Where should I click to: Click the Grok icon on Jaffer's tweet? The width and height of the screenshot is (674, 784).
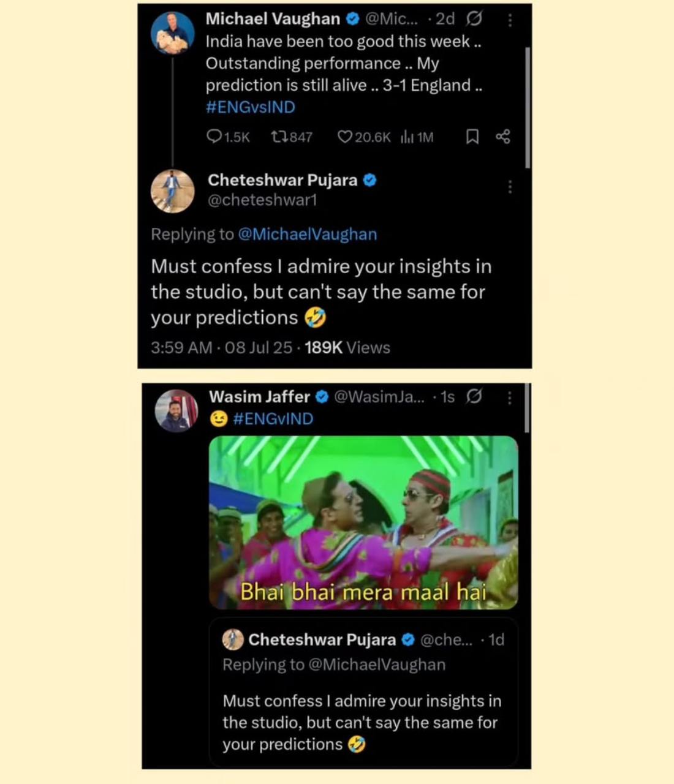[x=474, y=397]
